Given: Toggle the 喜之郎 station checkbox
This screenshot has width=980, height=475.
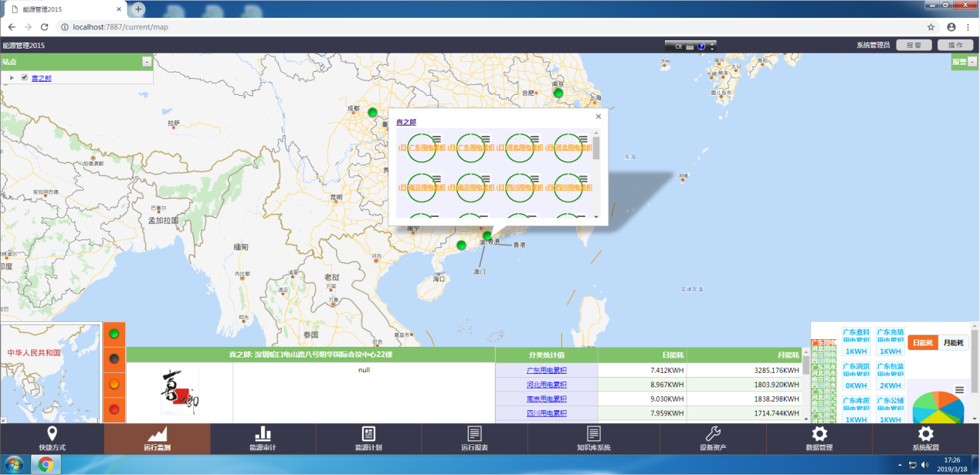Looking at the screenshot, I should (25, 78).
